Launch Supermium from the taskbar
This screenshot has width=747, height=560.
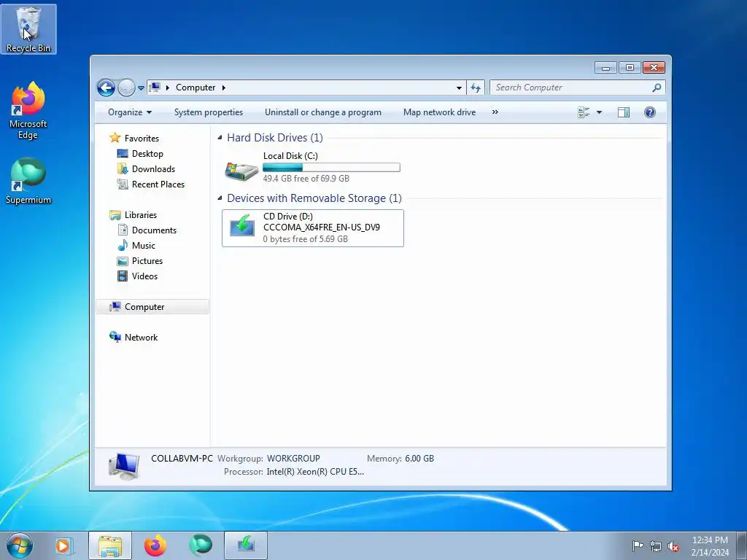pyautogui.click(x=201, y=545)
